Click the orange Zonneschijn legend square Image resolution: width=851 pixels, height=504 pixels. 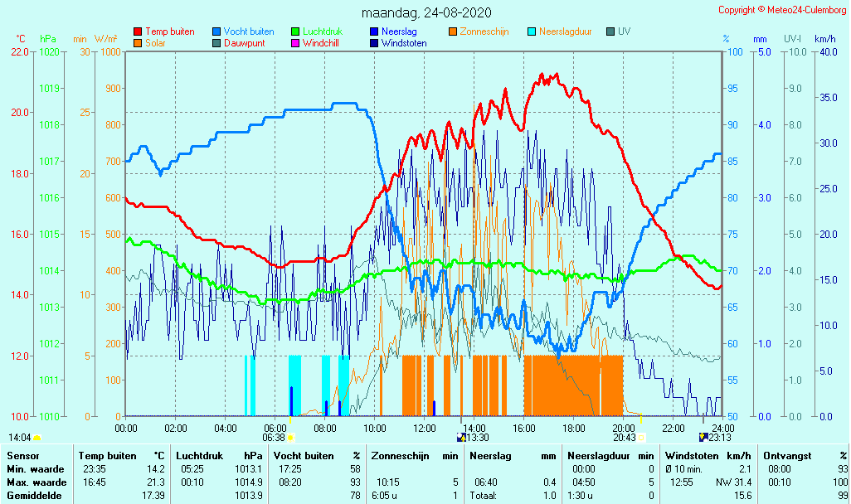click(x=453, y=31)
